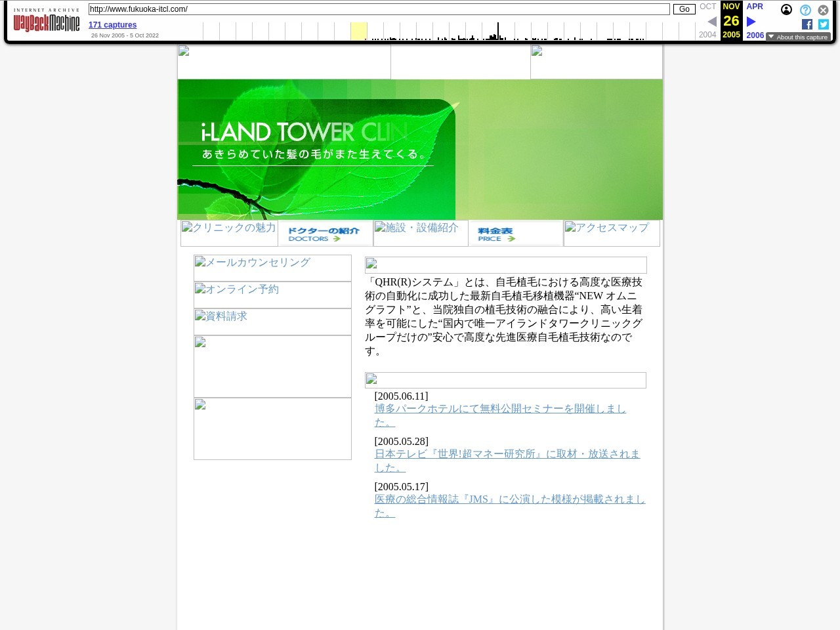Close the Wayback toolbar
840x630 pixels.
point(823,10)
